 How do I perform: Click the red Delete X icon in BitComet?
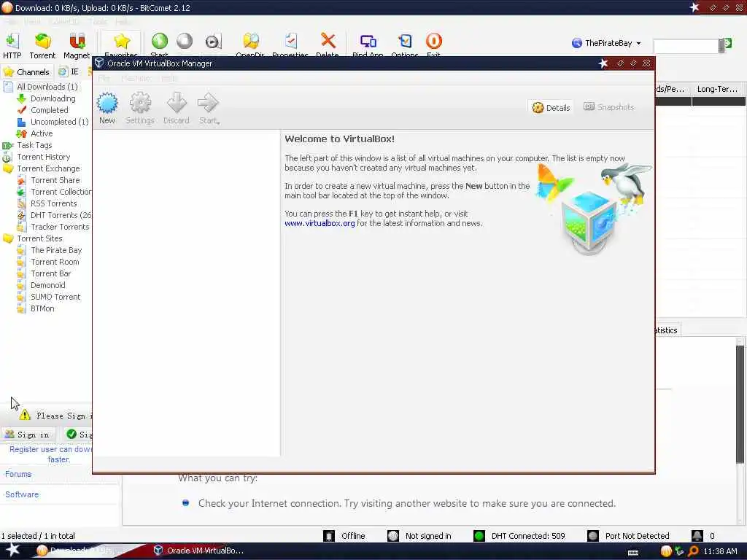pos(328,42)
